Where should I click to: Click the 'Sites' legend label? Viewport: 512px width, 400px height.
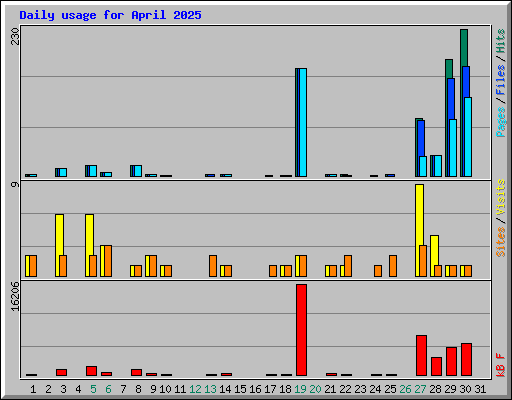pyautogui.click(x=501, y=242)
